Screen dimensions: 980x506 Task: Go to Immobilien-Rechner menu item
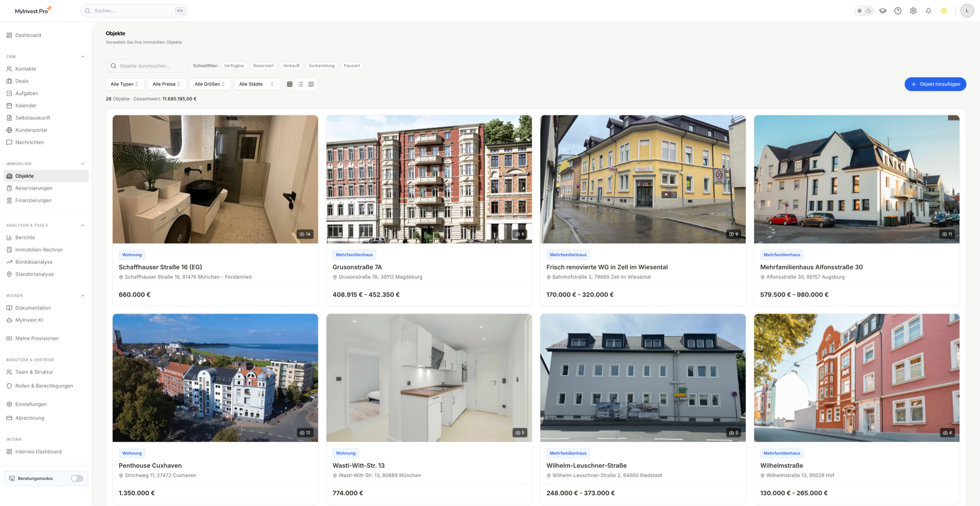coord(39,250)
